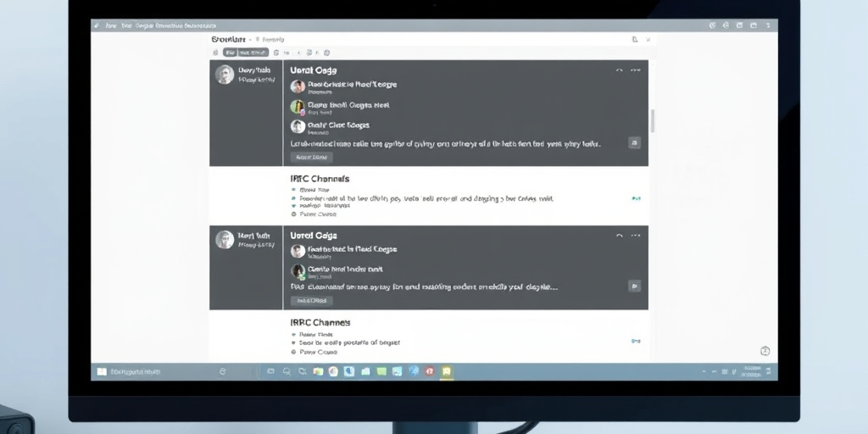Collapse the top card using its chevron
The height and width of the screenshot is (434, 868).
pyautogui.click(x=619, y=70)
